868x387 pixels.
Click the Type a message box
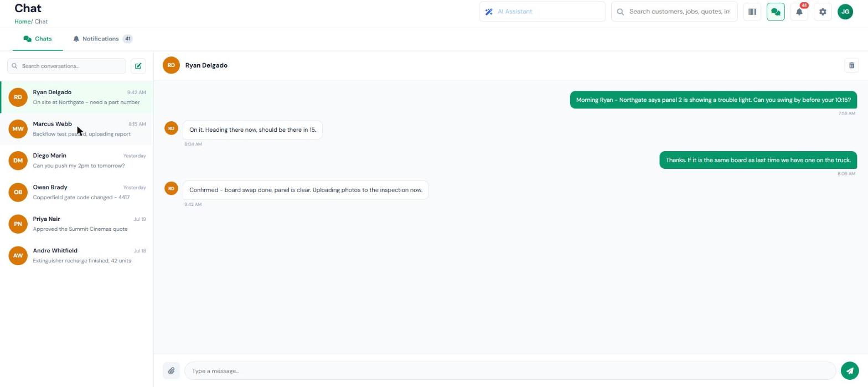[x=510, y=371]
